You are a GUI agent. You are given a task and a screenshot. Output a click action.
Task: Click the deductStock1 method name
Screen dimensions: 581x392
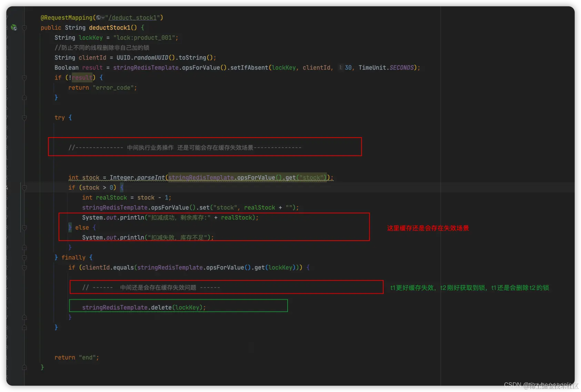[x=110, y=28]
